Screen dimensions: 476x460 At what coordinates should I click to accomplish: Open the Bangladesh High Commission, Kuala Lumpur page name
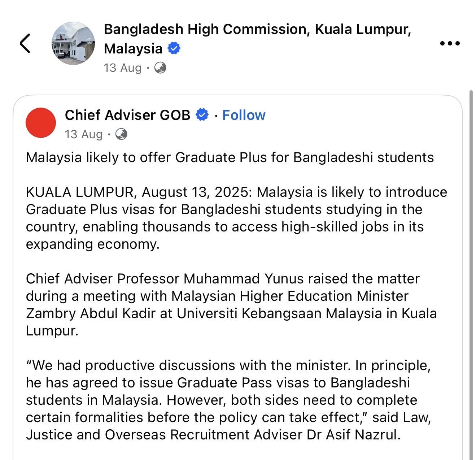[x=257, y=30]
